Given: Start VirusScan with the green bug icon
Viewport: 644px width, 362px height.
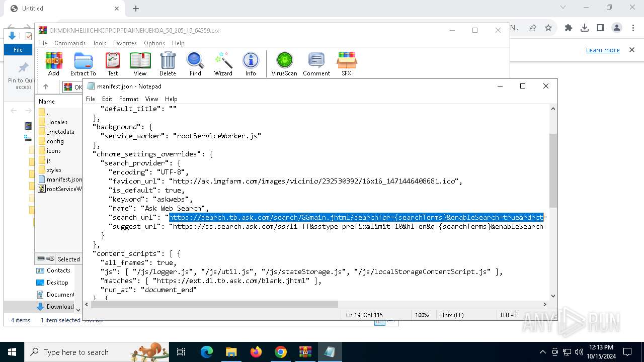Looking at the screenshot, I should click(284, 64).
